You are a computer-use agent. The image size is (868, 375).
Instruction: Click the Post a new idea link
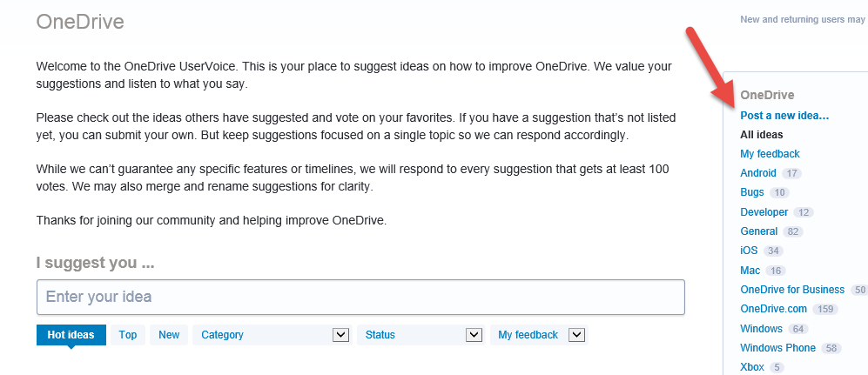click(x=784, y=115)
